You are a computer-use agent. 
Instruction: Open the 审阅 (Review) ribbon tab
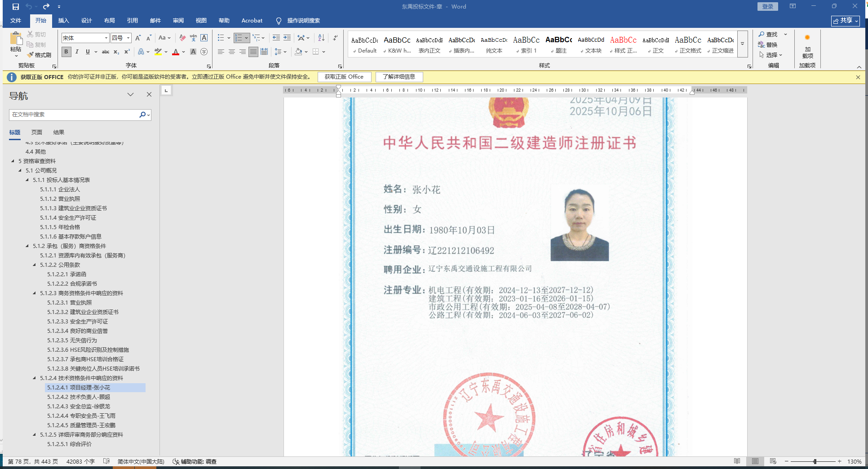click(x=178, y=21)
